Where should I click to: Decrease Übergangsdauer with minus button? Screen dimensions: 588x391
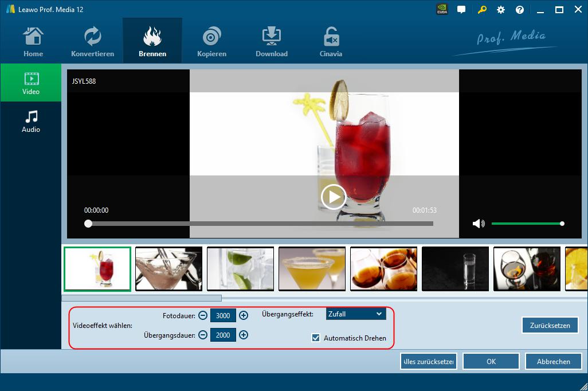point(203,335)
